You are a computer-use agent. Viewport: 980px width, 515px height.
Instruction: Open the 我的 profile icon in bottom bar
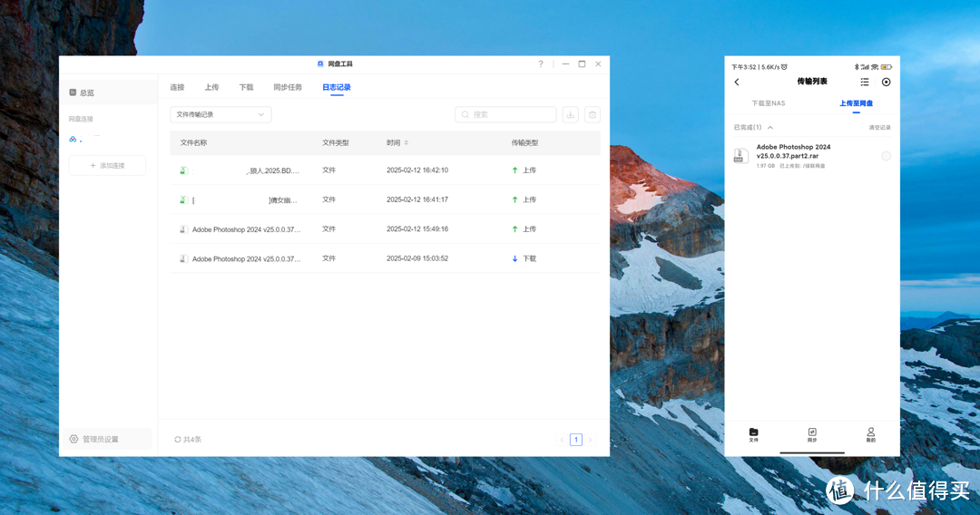pyautogui.click(x=870, y=434)
